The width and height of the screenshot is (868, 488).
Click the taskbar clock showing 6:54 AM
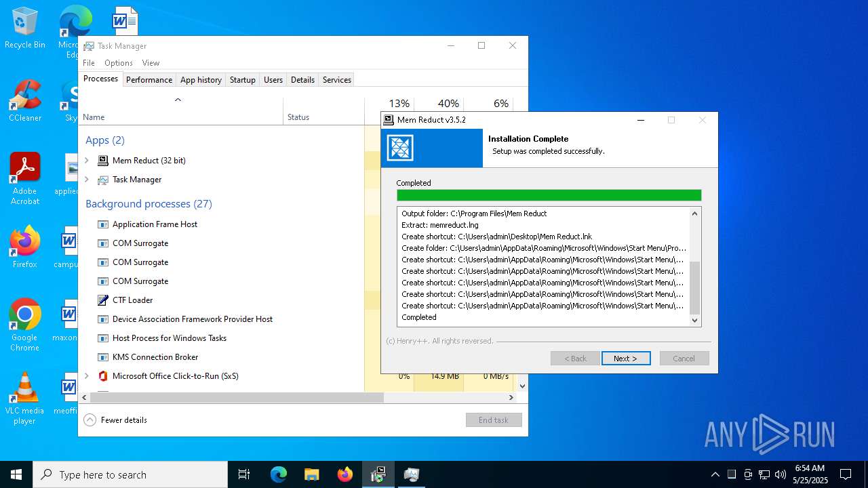[x=810, y=474]
